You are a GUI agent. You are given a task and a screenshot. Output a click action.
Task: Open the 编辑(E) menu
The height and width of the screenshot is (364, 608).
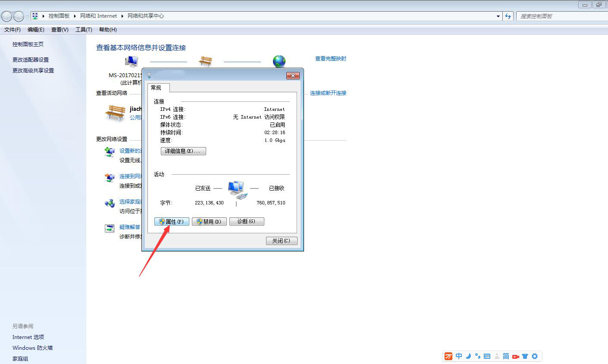click(36, 30)
